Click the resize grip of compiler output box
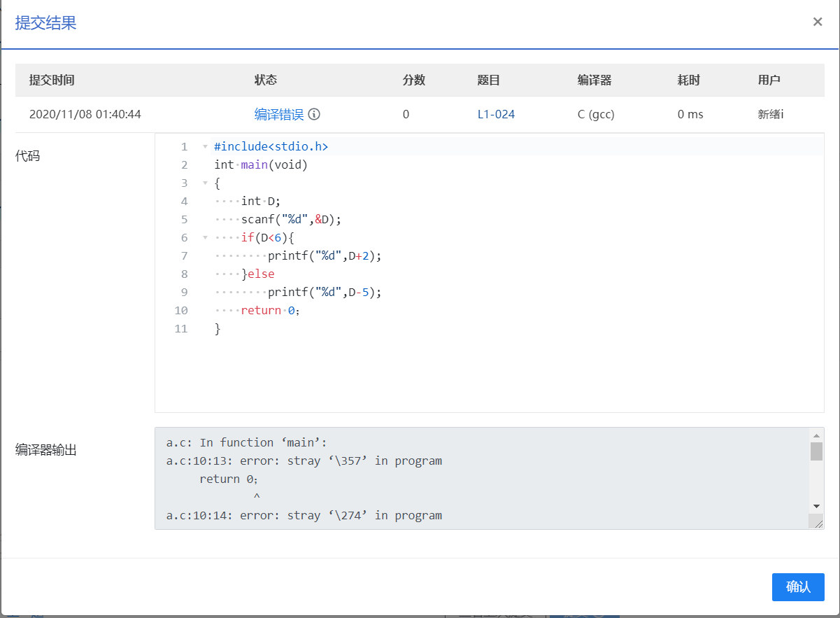 pos(816,522)
